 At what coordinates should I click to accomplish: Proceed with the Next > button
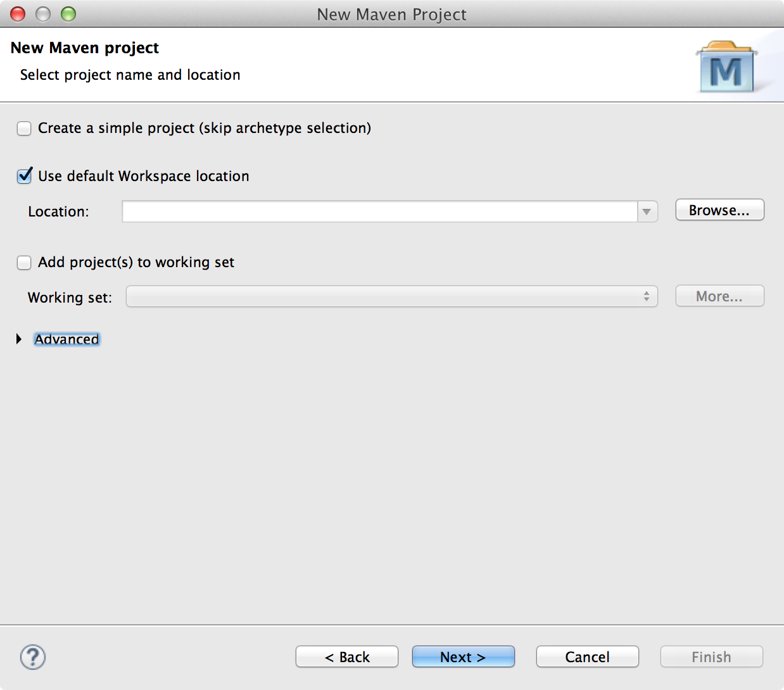click(x=463, y=657)
